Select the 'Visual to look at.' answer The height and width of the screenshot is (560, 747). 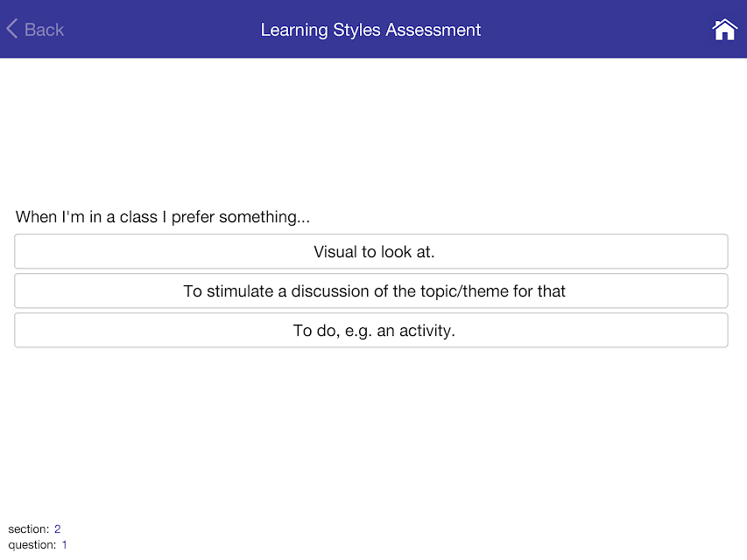[371, 251]
